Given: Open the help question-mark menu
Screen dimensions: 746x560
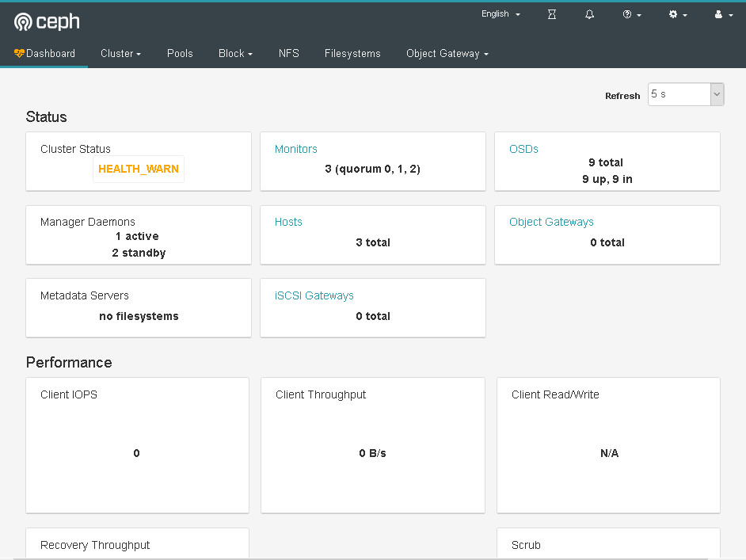Looking at the screenshot, I should point(632,15).
